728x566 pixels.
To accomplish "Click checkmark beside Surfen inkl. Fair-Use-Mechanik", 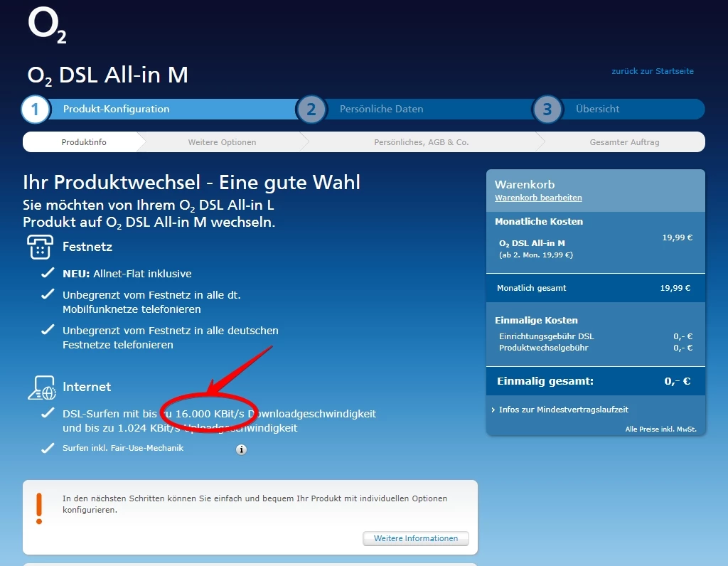I will [48, 448].
